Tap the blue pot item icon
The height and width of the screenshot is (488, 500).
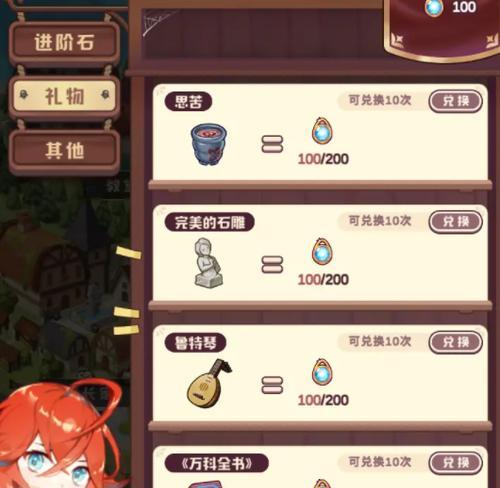pyautogui.click(x=209, y=144)
